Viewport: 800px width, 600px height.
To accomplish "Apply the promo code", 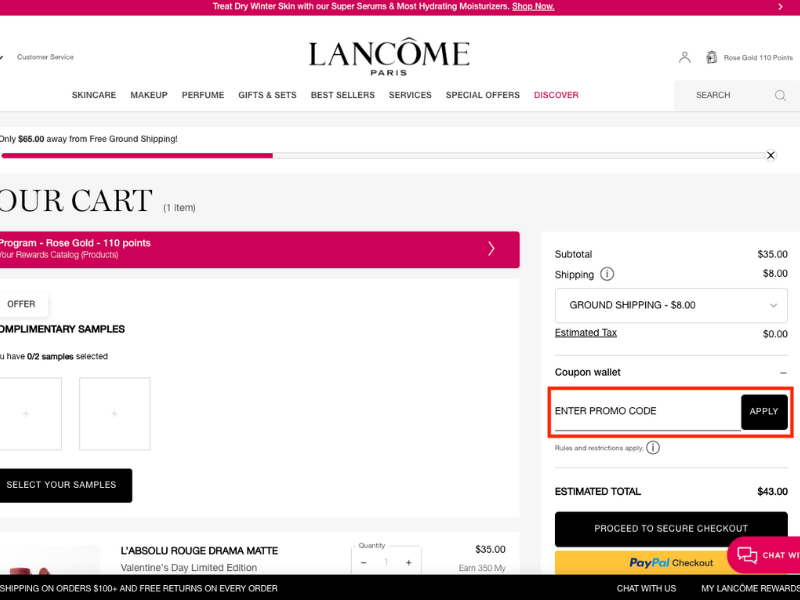I will point(764,411).
